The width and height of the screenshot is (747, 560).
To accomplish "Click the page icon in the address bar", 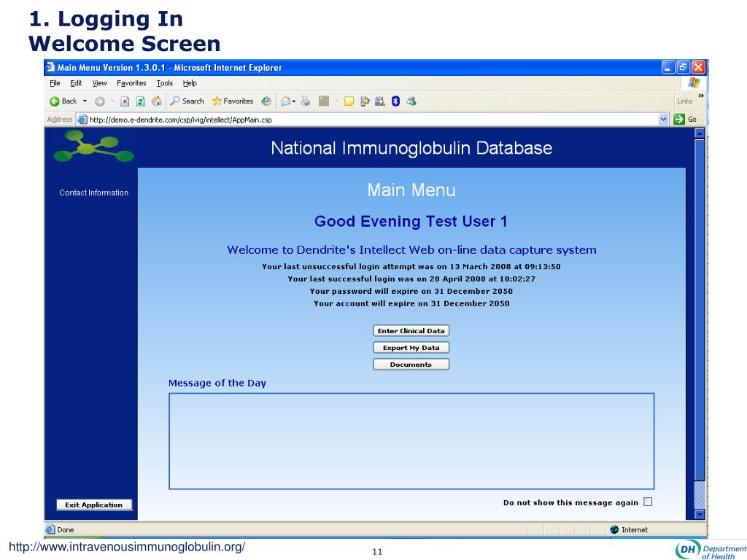I will pyautogui.click(x=82, y=120).
